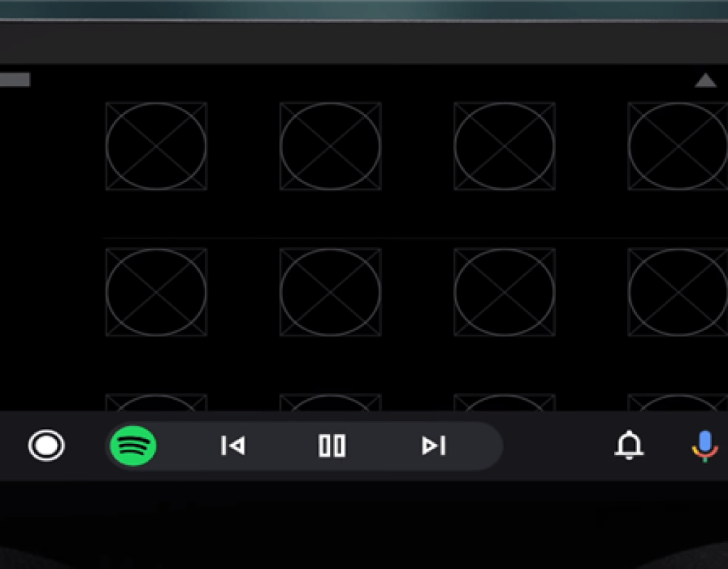
Task: Collapse the list with the up triangle
Action: point(706,80)
